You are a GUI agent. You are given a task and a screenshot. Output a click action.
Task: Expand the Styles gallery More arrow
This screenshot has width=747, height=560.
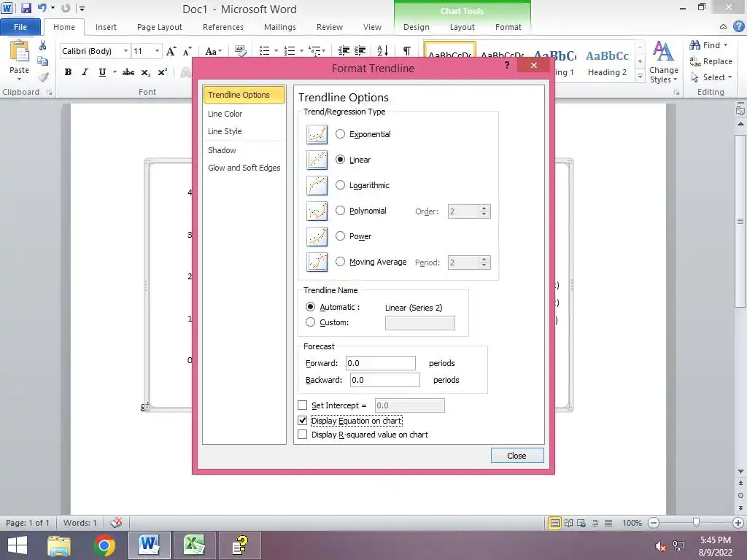640,77
